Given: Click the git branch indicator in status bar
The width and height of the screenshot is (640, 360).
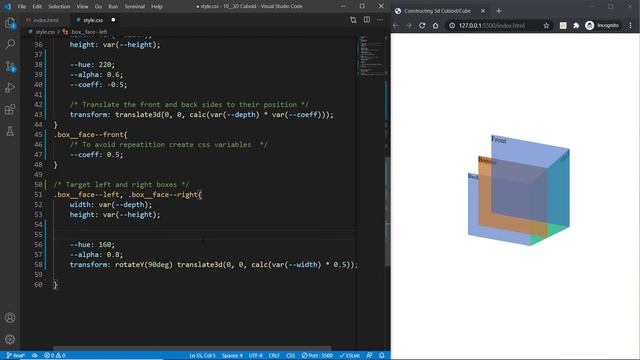Looking at the screenshot, I should pyautogui.click(x=16, y=356).
